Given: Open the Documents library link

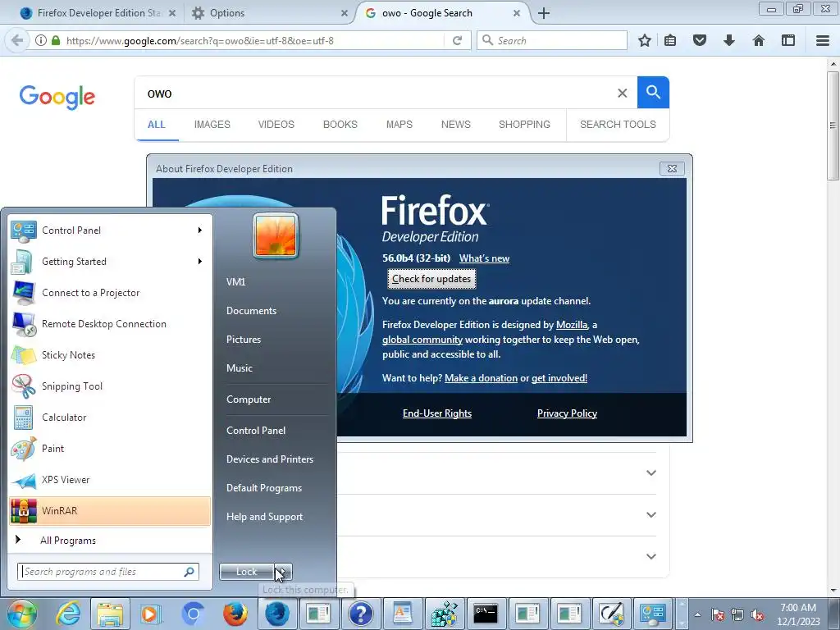Looking at the screenshot, I should [251, 311].
